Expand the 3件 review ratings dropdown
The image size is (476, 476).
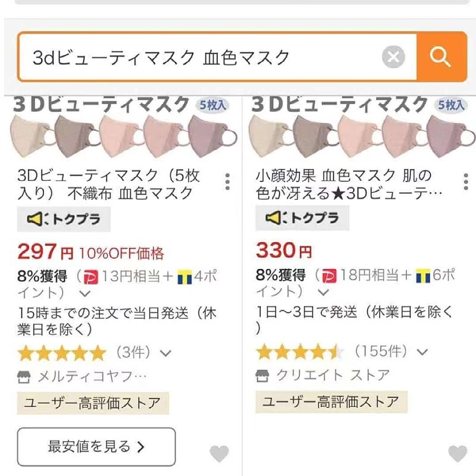pos(166,353)
